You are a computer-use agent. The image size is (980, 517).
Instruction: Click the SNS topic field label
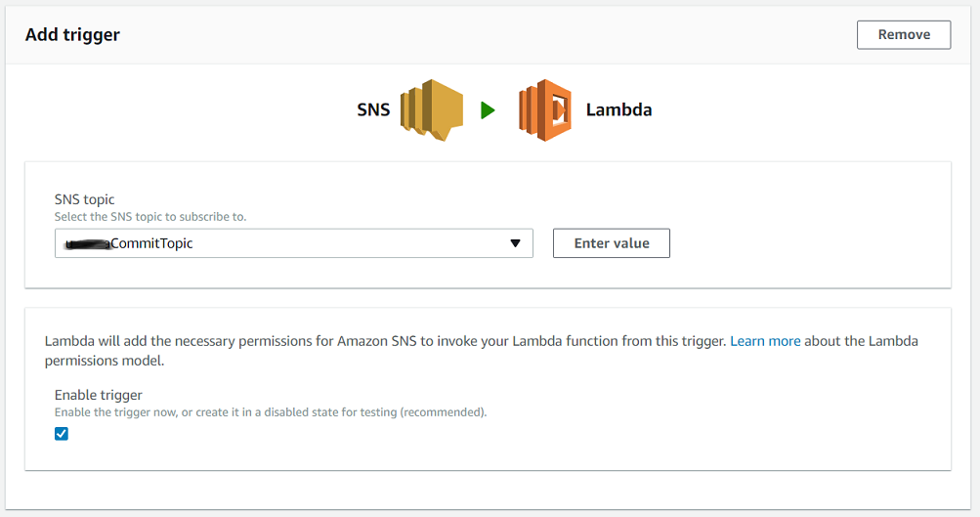(x=84, y=199)
